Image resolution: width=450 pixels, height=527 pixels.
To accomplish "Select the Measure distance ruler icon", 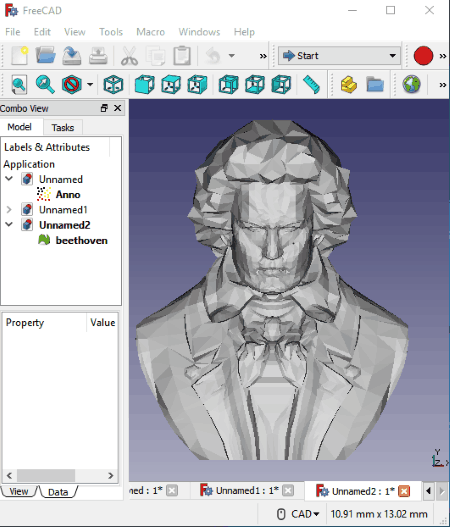I will 311,84.
